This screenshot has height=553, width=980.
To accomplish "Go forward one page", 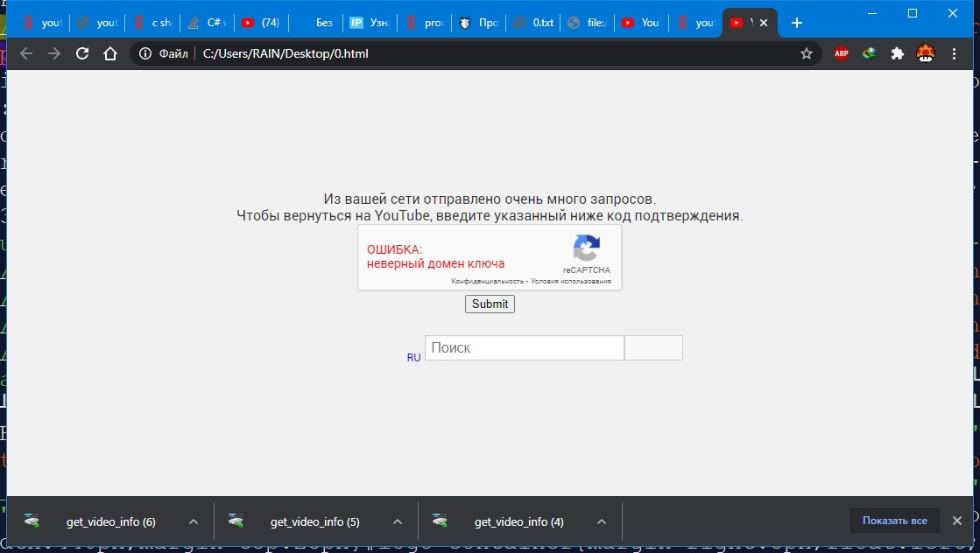I will (54, 53).
